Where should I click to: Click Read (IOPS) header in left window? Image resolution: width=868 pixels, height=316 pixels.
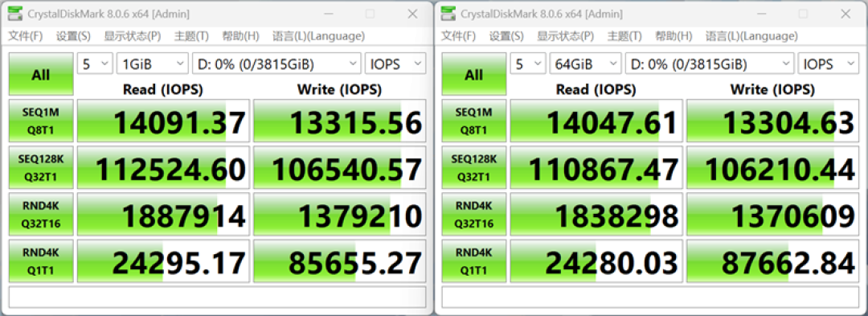click(163, 89)
